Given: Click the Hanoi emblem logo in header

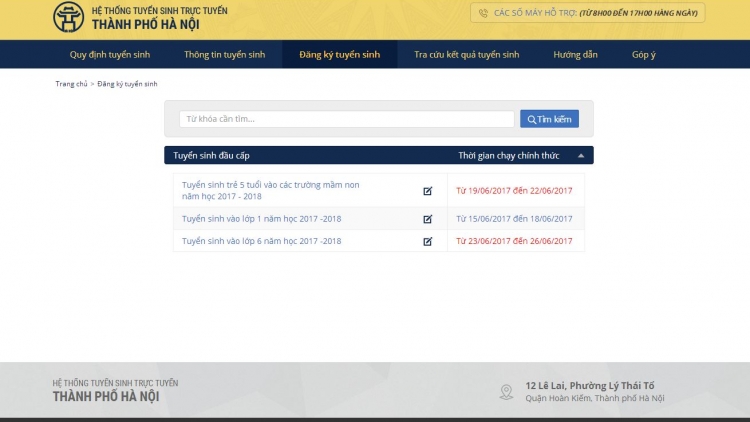Looking at the screenshot, I should point(68,17).
